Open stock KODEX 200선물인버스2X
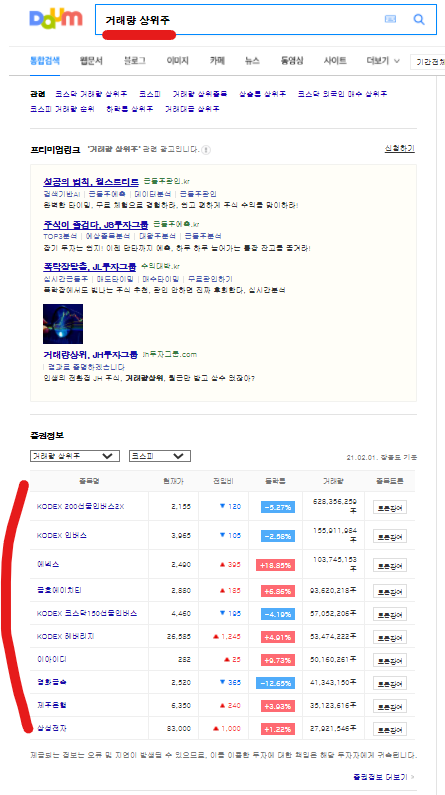This screenshot has height=795, width=445. pyautogui.click(x=80, y=507)
